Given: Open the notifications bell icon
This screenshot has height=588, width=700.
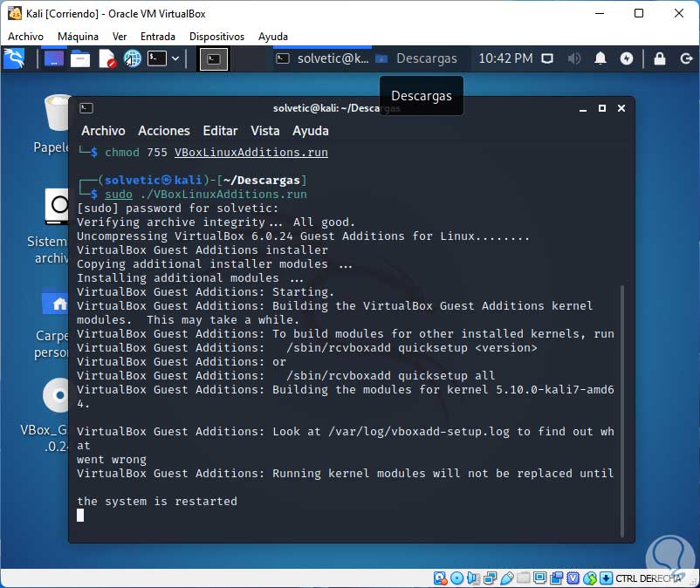Looking at the screenshot, I should [600, 58].
